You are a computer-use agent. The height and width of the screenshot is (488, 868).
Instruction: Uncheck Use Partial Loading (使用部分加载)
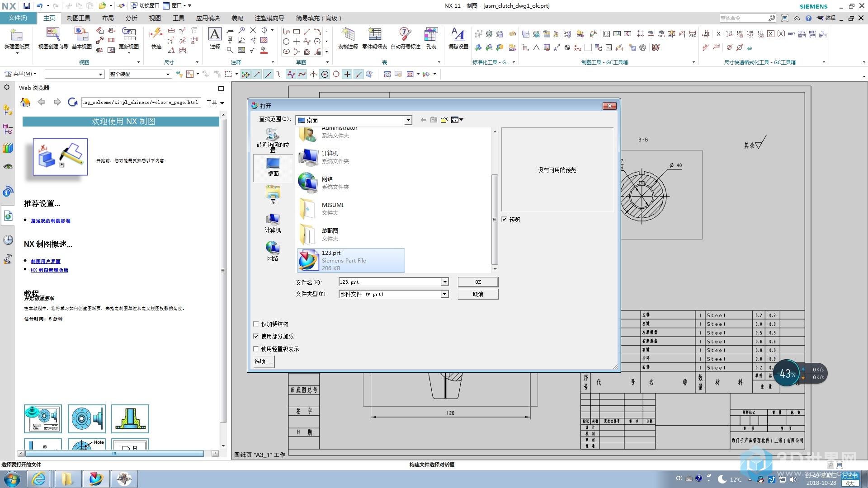pos(256,336)
